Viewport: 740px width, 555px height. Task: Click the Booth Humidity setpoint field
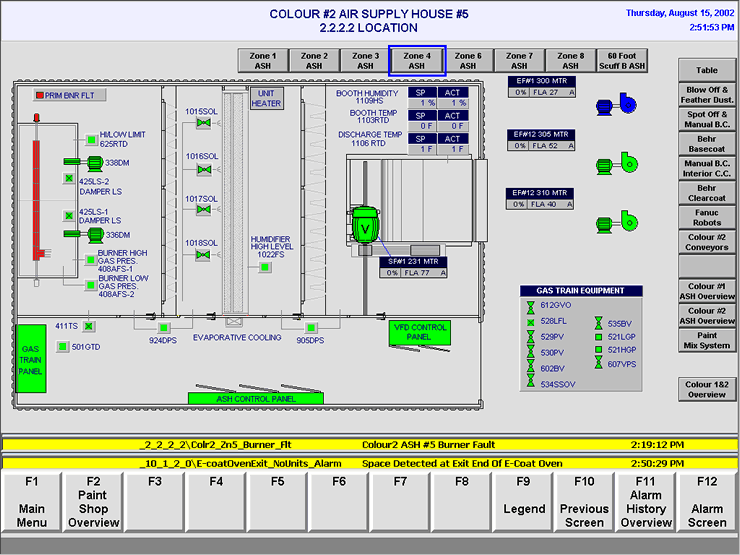(426, 103)
